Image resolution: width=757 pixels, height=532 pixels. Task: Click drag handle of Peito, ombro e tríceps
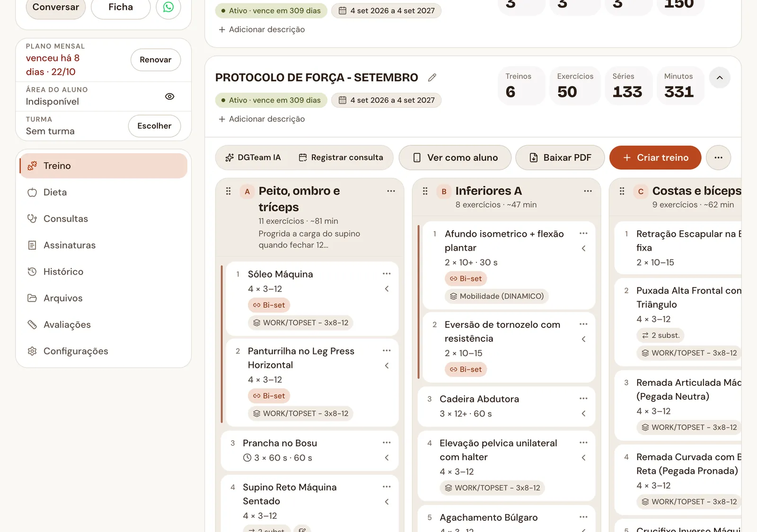coord(228,191)
